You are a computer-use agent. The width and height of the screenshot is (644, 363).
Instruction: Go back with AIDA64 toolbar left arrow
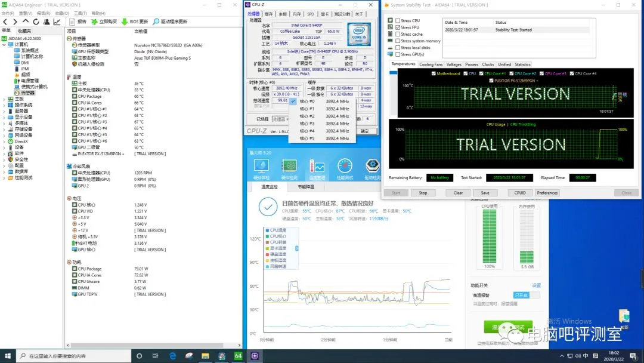pyautogui.click(x=5, y=21)
